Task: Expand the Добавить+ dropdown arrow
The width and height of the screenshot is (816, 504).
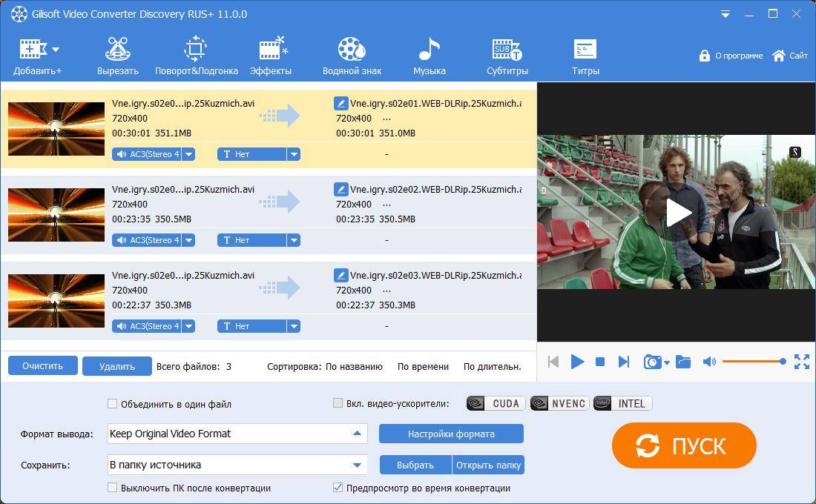Action: [56, 50]
